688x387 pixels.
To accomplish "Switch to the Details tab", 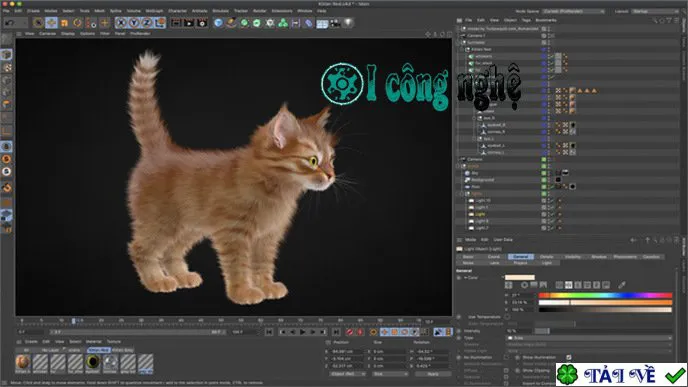I will 547,257.
